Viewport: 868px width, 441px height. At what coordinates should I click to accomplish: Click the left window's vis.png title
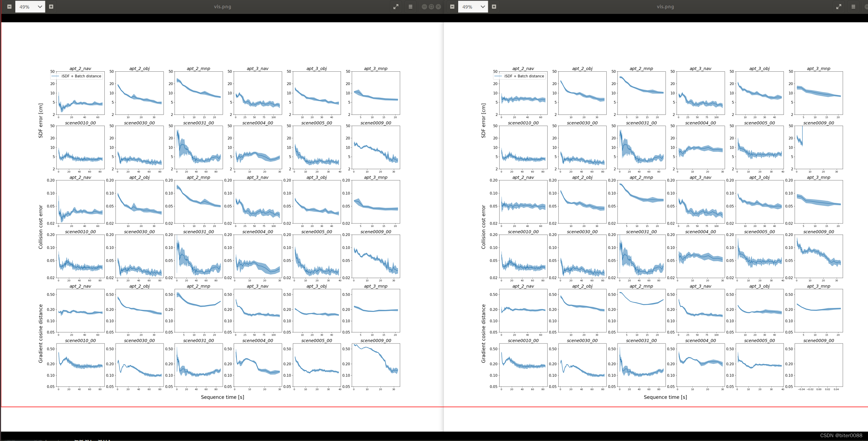point(223,7)
